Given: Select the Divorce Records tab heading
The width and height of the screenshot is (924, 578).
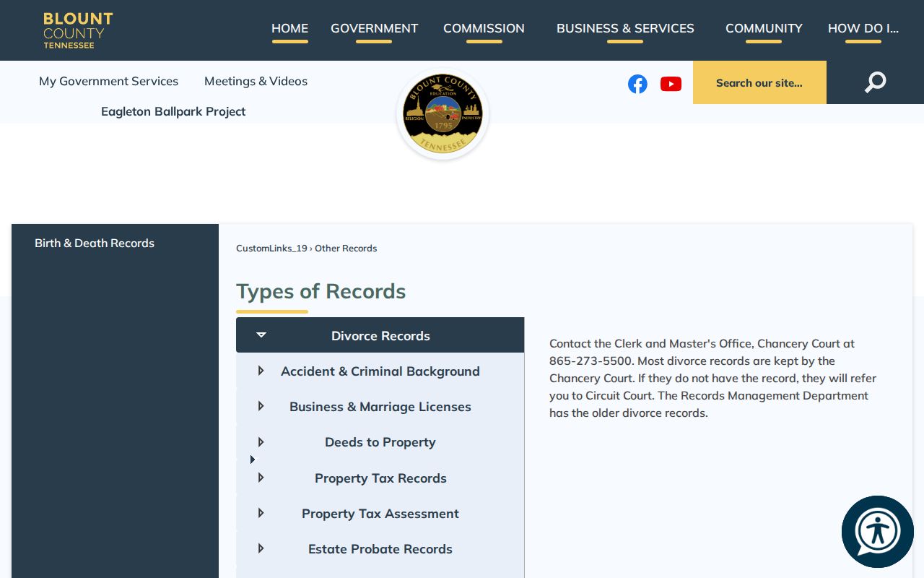Looking at the screenshot, I should pyautogui.click(x=380, y=336).
